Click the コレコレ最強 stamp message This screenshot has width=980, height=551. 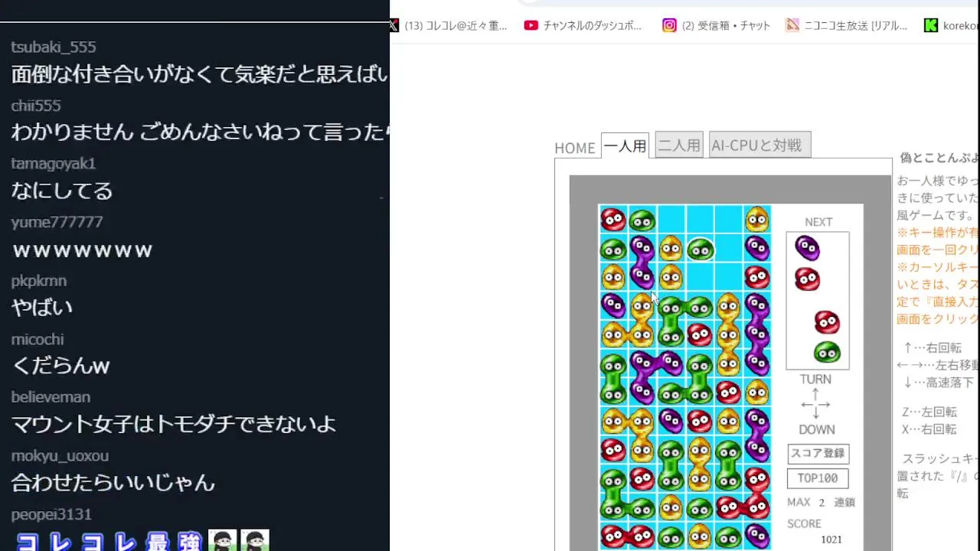pos(142,540)
